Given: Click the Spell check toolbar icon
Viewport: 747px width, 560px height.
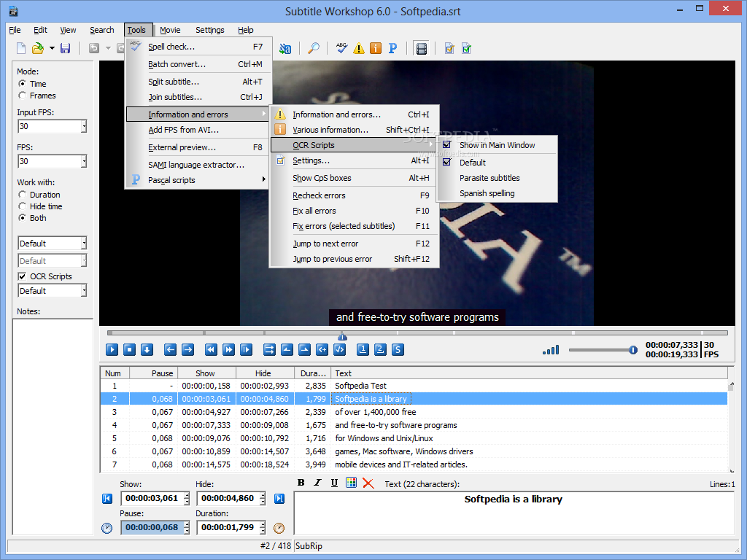Looking at the screenshot, I should tap(341, 48).
